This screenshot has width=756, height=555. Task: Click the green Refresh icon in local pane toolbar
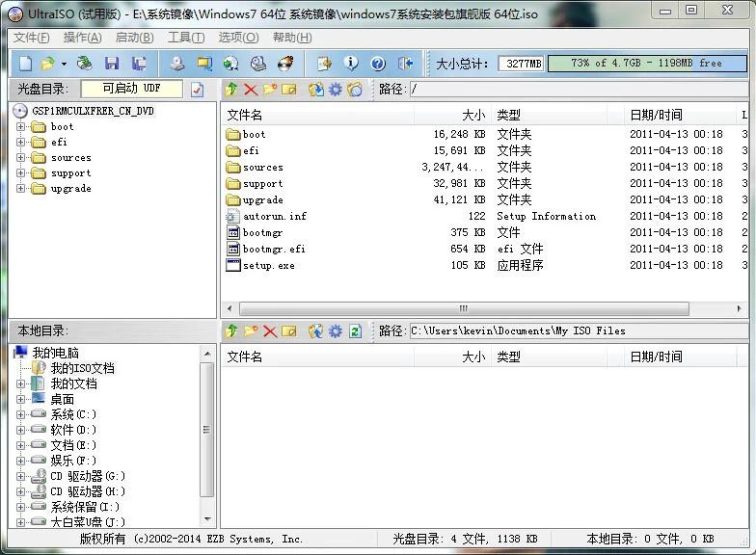point(355,331)
